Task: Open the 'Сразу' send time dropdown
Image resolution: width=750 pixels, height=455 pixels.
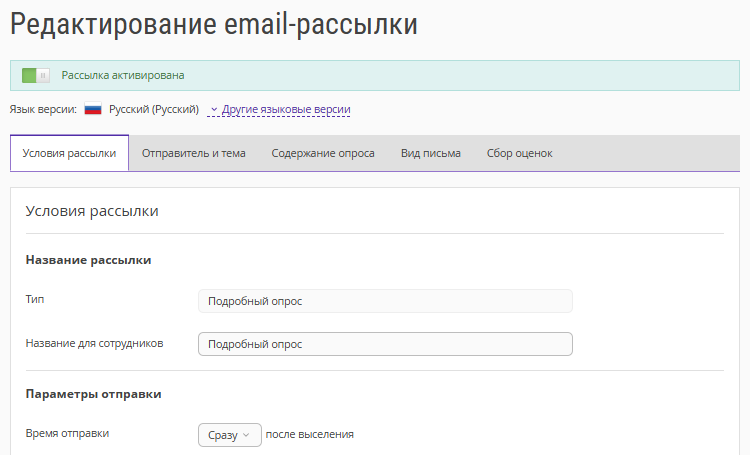Action: click(229, 435)
